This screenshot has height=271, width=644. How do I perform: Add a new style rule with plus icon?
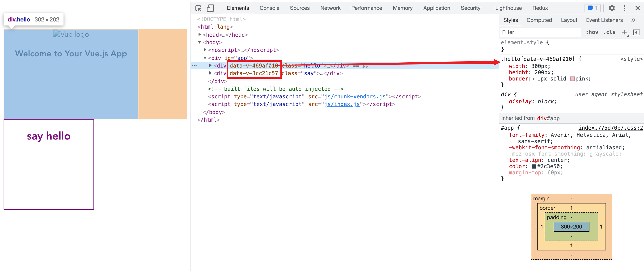coord(624,32)
